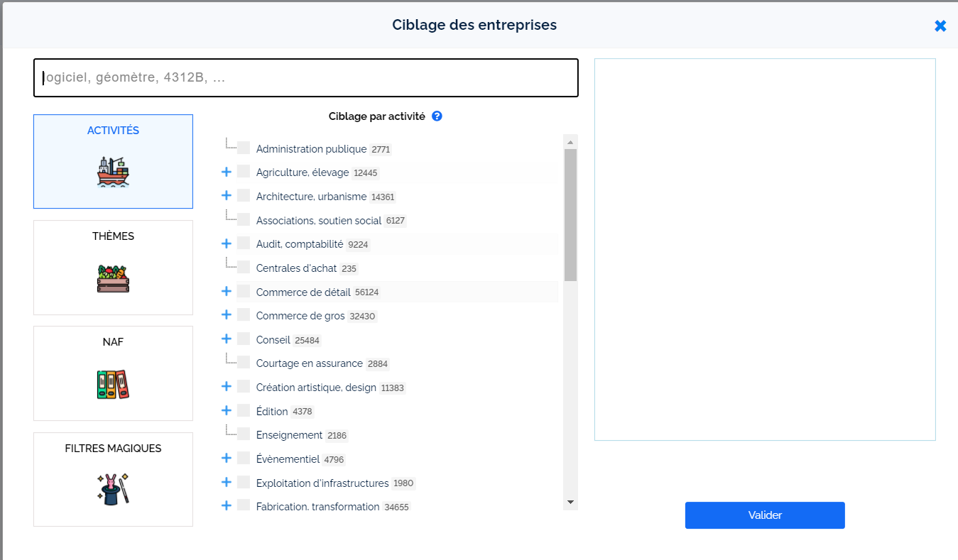Enable the Enseignement checkbox
Screen dimensions: 958x560
pyautogui.click(x=244, y=434)
